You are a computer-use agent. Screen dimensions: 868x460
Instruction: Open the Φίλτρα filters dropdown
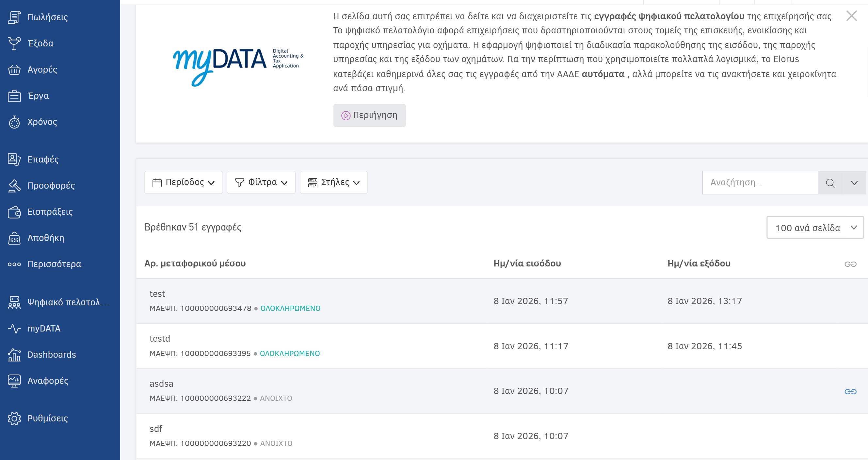click(x=261, y=182)
